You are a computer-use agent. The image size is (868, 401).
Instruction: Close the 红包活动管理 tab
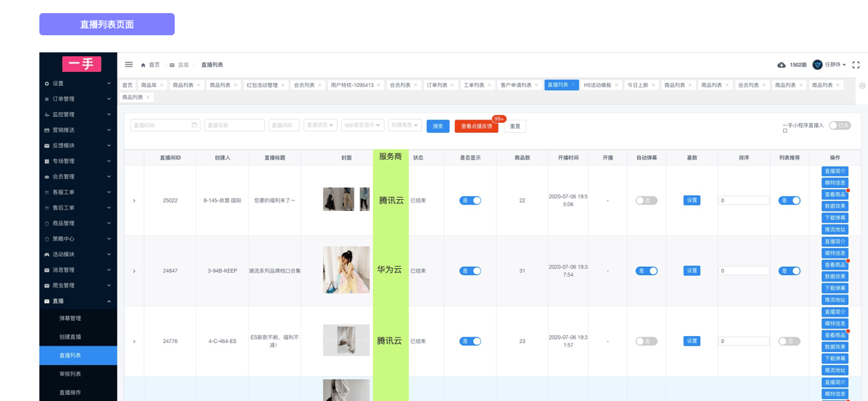[x=282, y=85]
